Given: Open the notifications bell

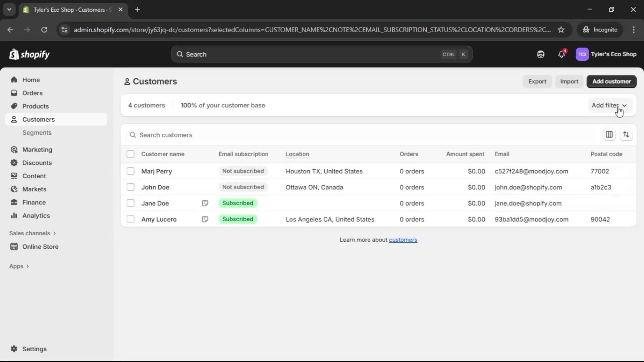Looking at the screenshot, I should 562,54.
